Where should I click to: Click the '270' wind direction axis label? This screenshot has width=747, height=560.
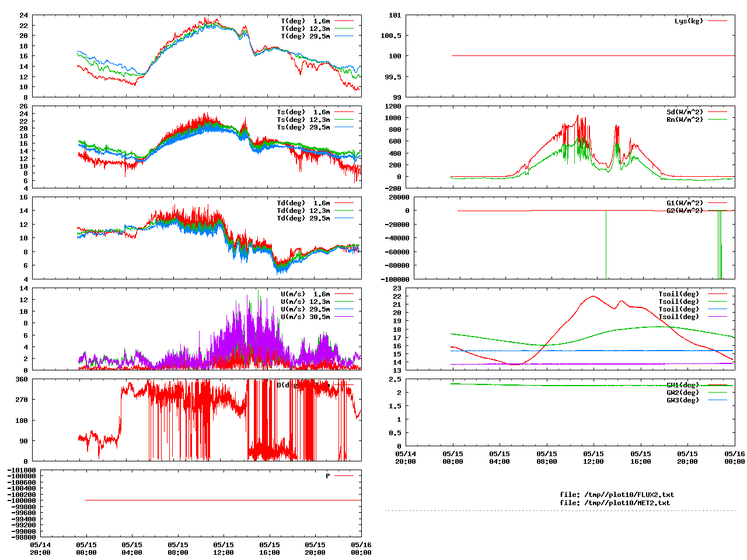[x=22, y=400]
